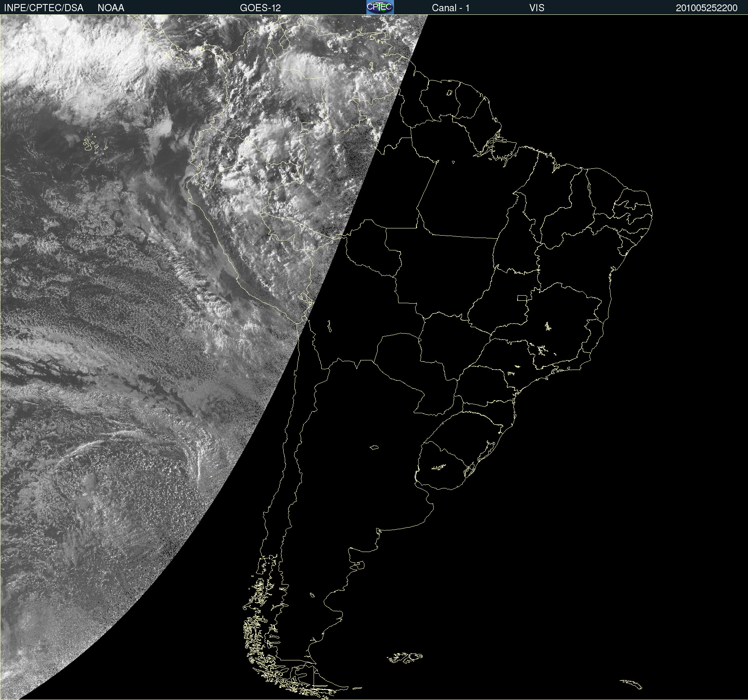The width and height of the screenshot is (748, 700).
Task: Click the Brasília Federal District outline rectangle
Action: (x=522, y=298)
